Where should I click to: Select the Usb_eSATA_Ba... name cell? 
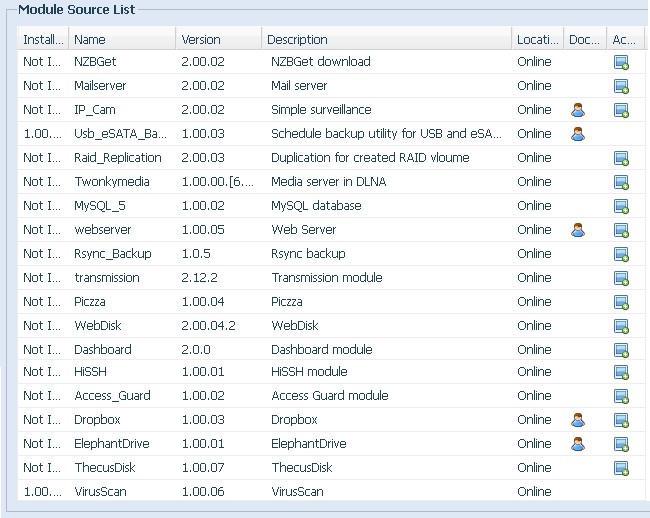(120, 134)
